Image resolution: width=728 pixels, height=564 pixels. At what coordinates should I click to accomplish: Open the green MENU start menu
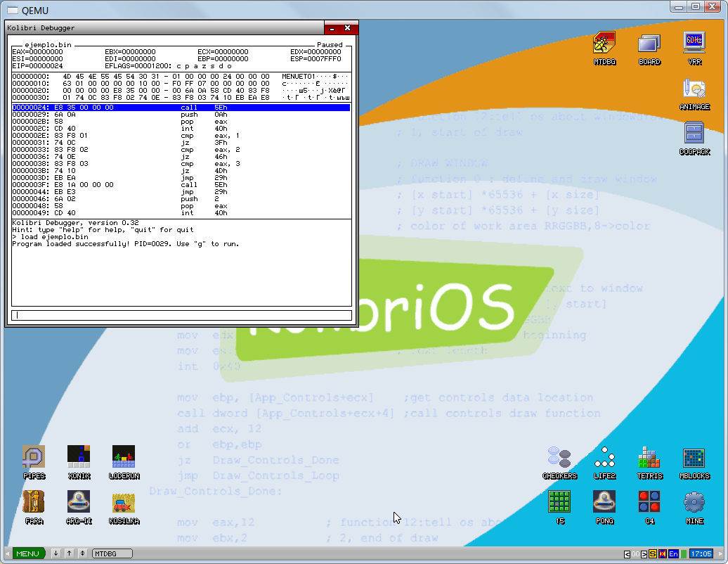coord(27,553)
